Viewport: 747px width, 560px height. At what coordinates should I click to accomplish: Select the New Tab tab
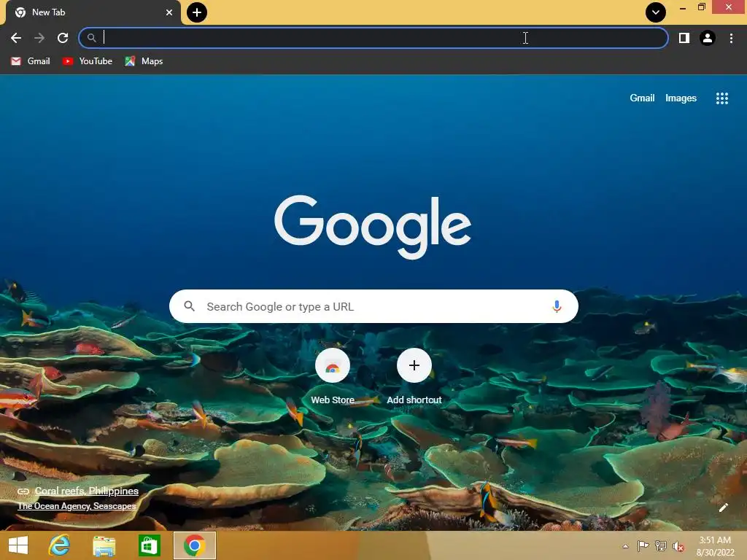(93, 12)
